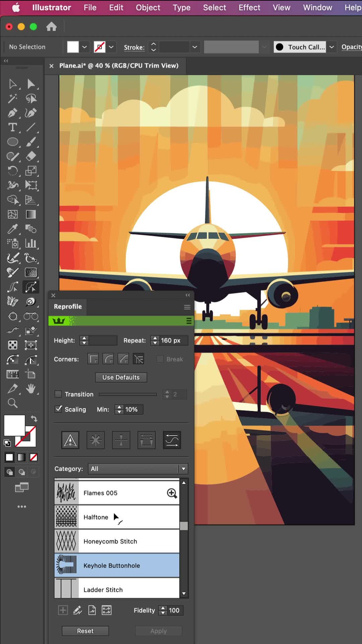The width and height of the screenshot is (362, 644).
Task: Select the Lasso tool
Action: click(31, 98)
